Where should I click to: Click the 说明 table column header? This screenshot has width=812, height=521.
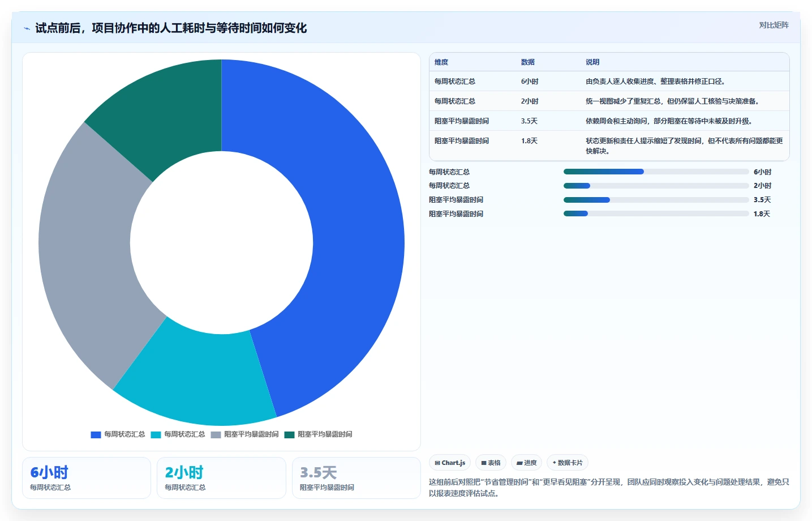pyautogui.click(x=592, y=62)
